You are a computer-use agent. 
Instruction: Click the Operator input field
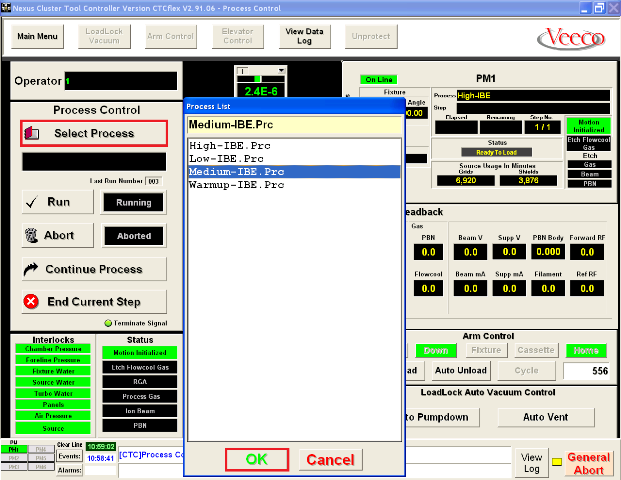pyautogui.click(x=120, y=80)
